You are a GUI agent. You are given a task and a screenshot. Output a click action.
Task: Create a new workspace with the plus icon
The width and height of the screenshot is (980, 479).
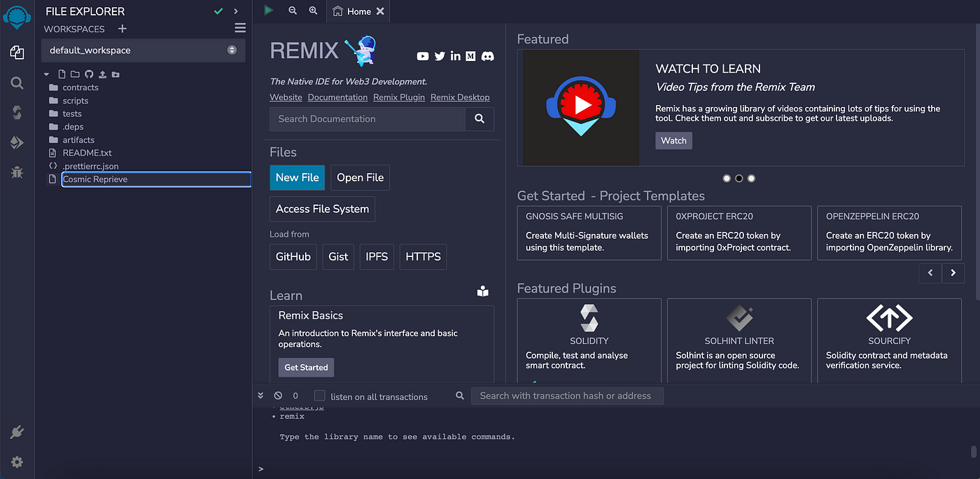pyautogui.click(x=122, y=29)
